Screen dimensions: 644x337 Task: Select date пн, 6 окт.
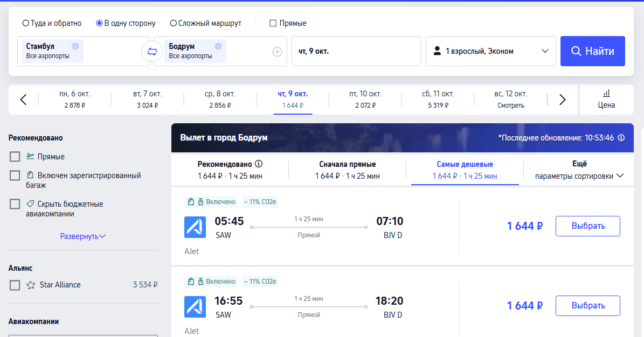coord(75,100)
